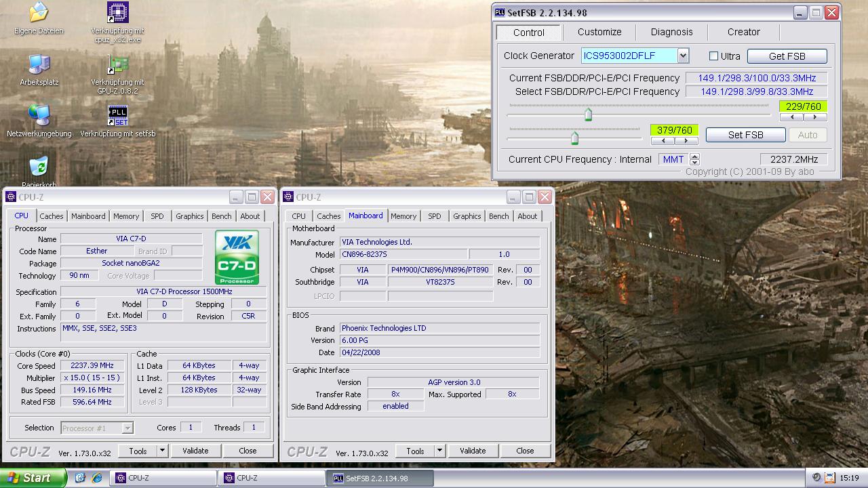Click Bus Speed value 149.16 MHz
The height and width of the screenshot is (488, 868).
(x=92, y=390)
